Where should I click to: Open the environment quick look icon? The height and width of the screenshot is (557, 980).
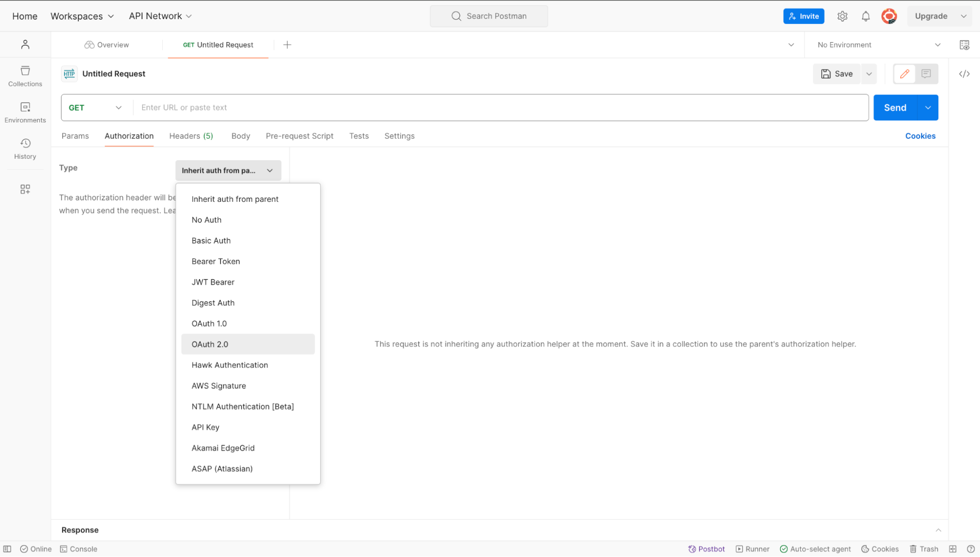[964, 45]
